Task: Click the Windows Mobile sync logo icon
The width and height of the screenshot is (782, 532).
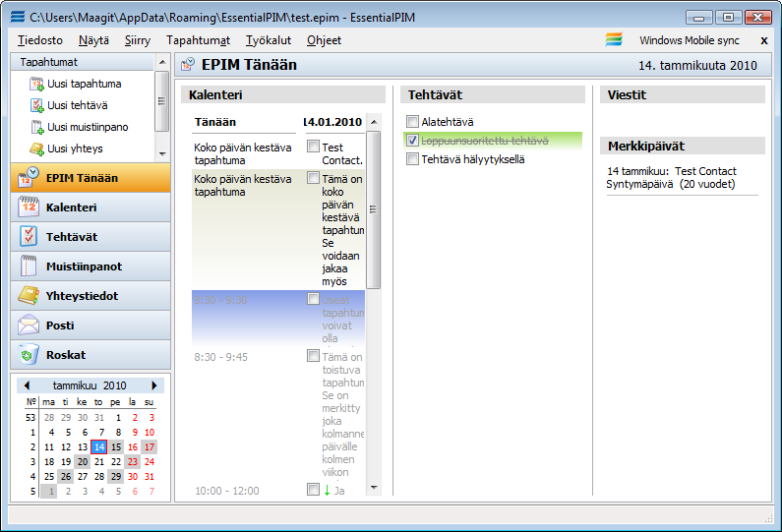Action: [x=614, y=40]
